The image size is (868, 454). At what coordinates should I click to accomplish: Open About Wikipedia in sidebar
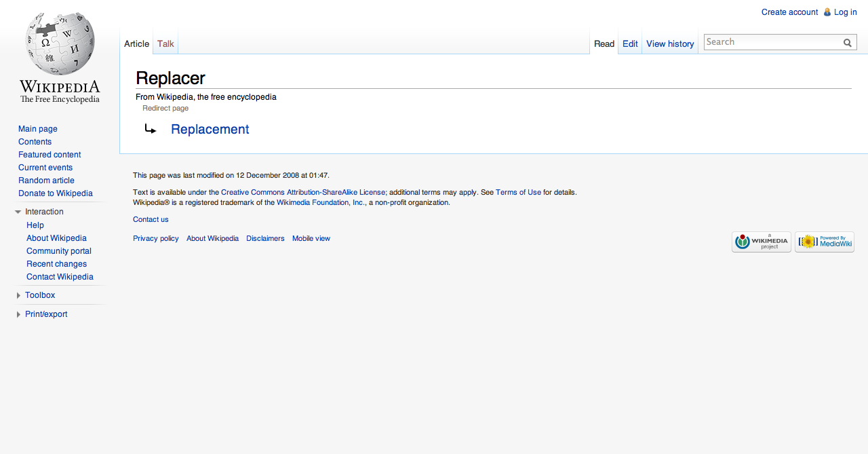tap(56, 238)
